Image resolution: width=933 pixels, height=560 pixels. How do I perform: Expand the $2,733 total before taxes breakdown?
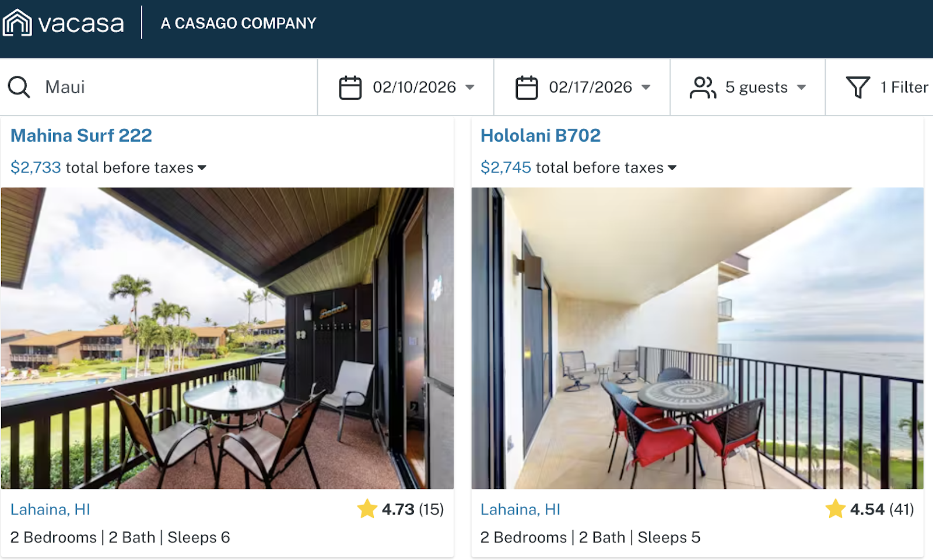[108, 168]
